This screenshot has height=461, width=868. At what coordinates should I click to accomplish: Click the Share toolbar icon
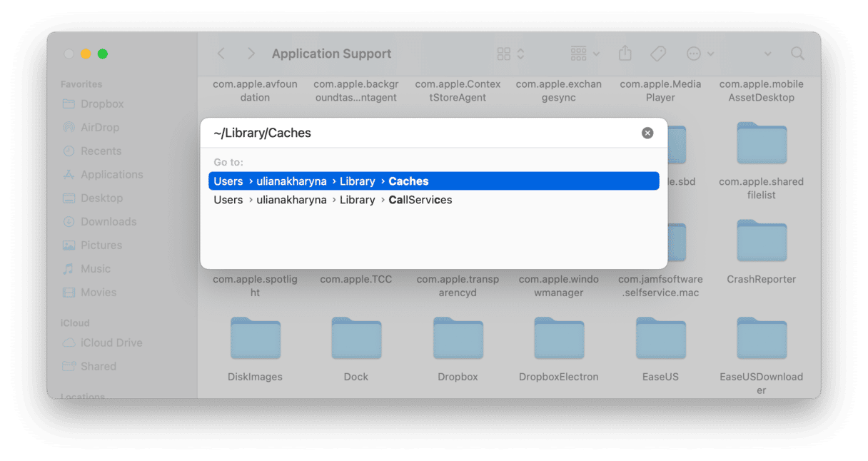click(x=625, y=54)
